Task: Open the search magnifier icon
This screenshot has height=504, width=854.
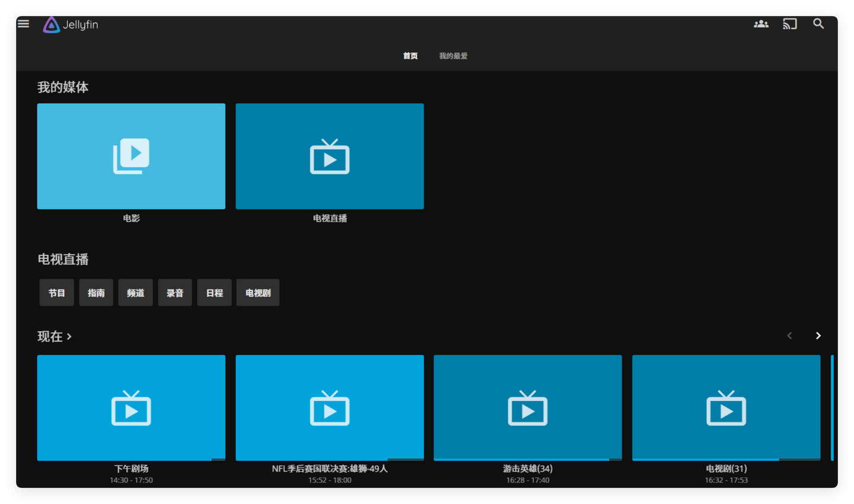Action: [x=818, y=24]
